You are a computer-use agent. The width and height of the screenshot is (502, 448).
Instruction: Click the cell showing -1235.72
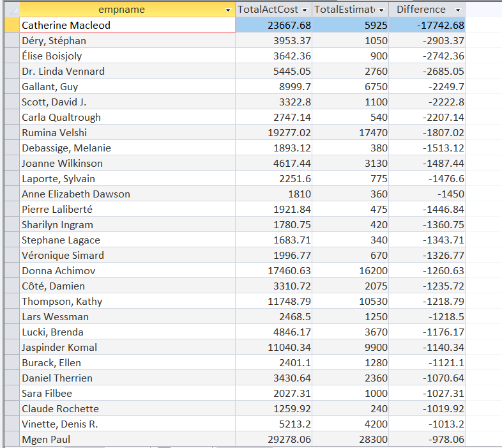click(x=427, y=286)
